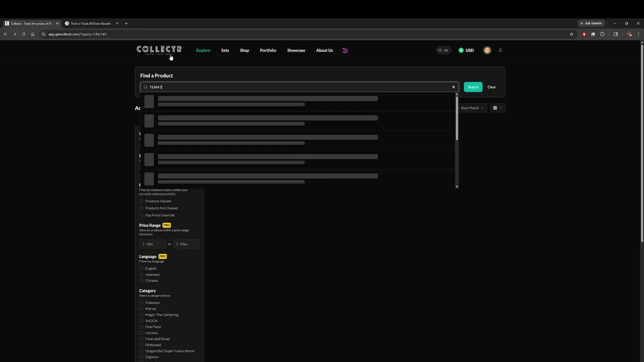Check the Magic: The Gathering category
The width and height of the screenshot is (644, 362).
click(x=142, y=315)
